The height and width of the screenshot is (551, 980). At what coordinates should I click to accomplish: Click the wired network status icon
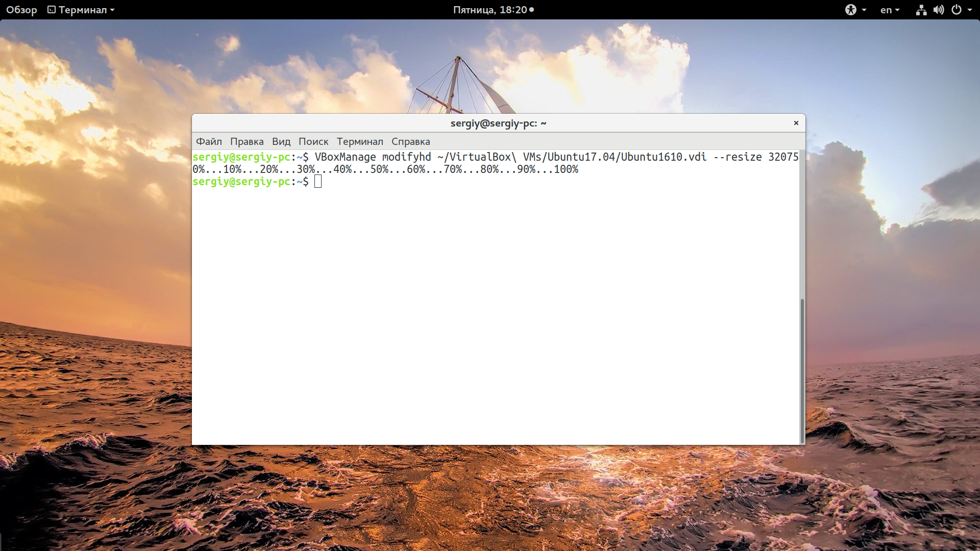(921, 10)
